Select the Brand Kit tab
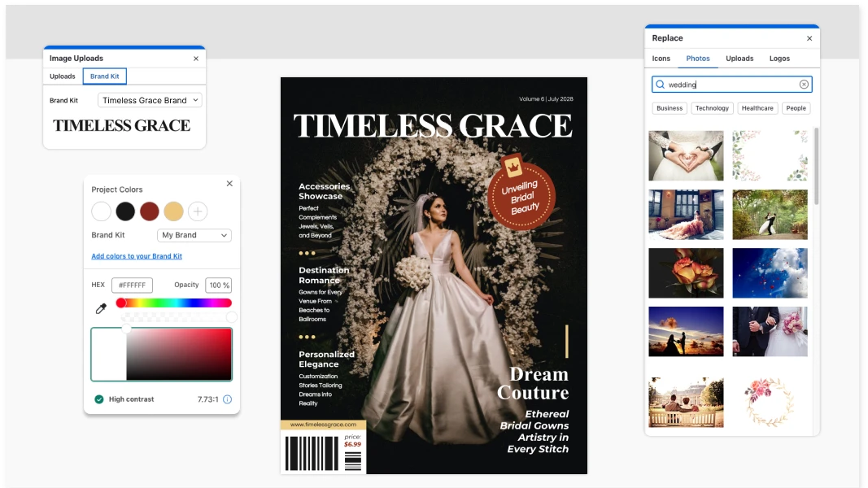Screen dimensions: 868x488 point(105,76)
